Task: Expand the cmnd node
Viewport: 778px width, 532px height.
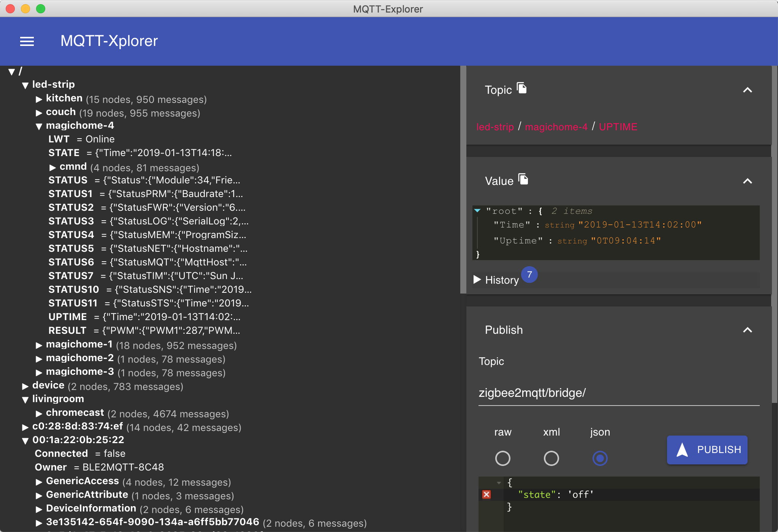Action: click(52, 167)
